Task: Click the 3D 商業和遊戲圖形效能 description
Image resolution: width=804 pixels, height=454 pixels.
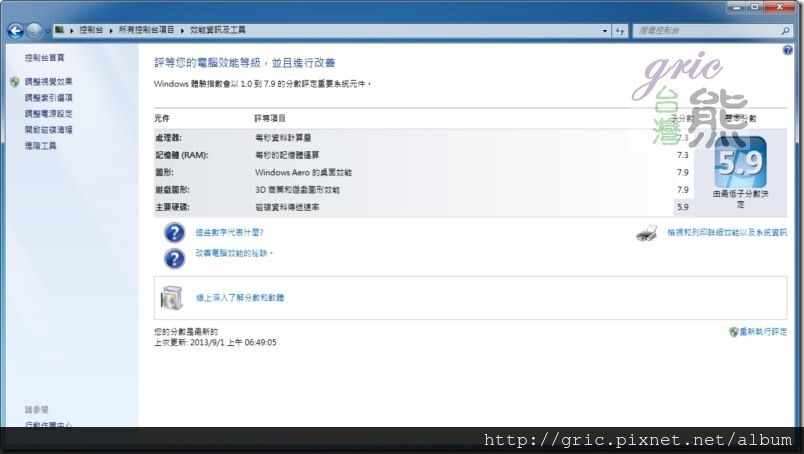Action: click(x=297, y=190)
